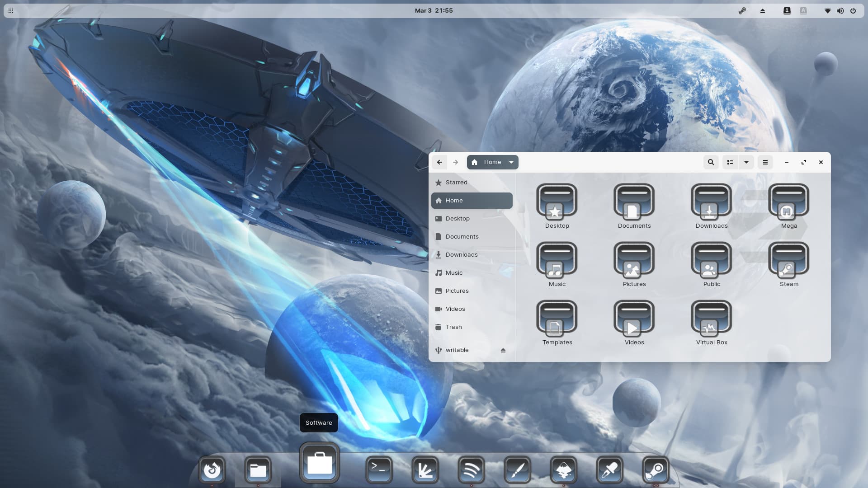Click the Caps Lock indicator icon
The height and width of the screenshot is (488, 868).
pos(803,10)
